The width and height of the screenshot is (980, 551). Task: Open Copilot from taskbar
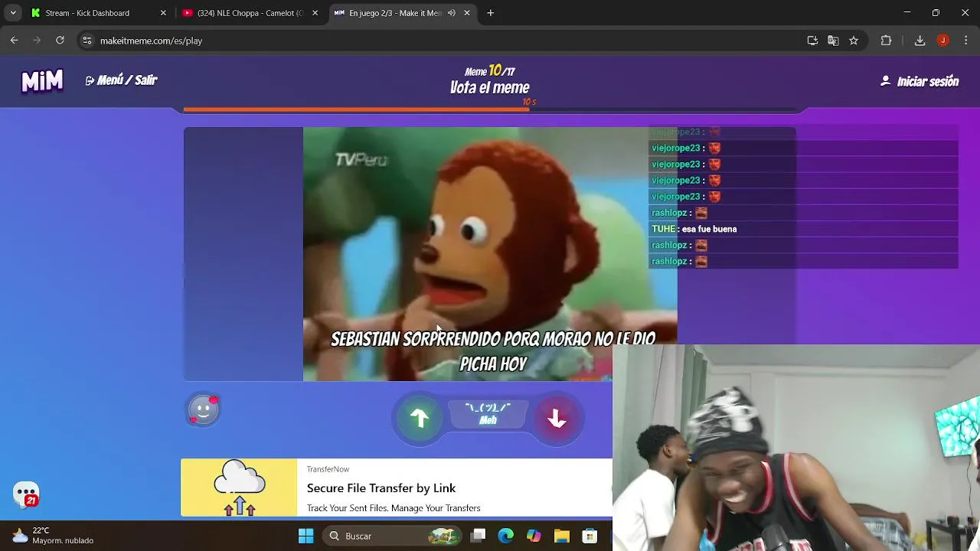[534, 536]
